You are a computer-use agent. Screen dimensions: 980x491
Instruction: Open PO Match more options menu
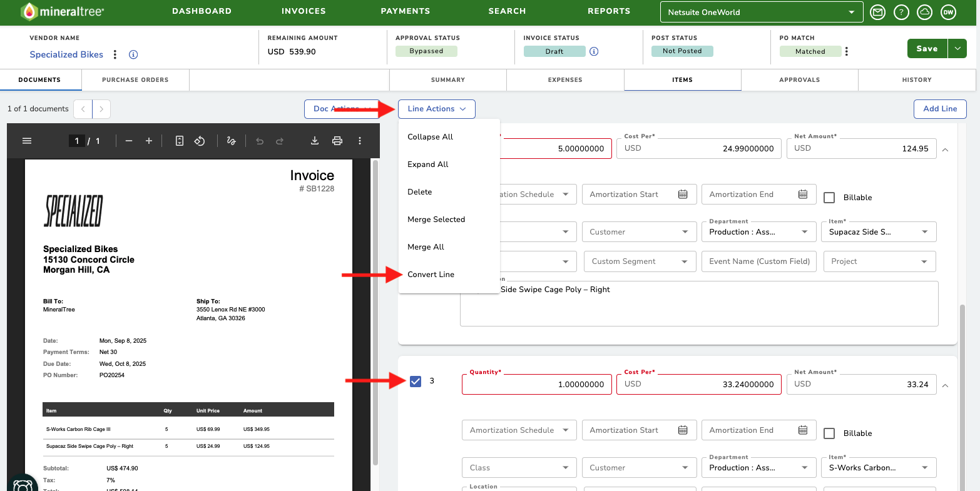[847, 51]
